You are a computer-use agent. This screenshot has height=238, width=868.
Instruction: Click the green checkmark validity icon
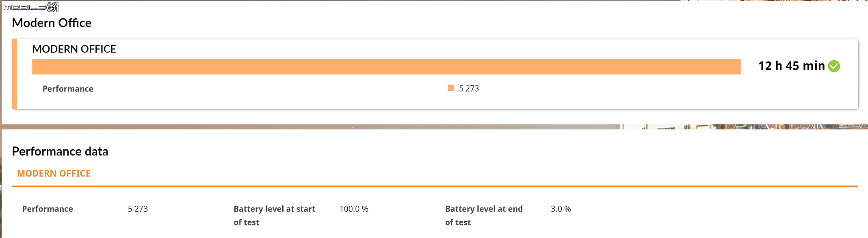click(834, 66)
